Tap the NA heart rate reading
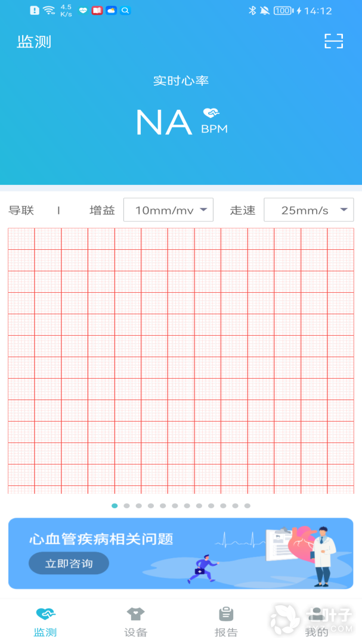This screenshot has height=644, width=362. (x=163, y=122)
